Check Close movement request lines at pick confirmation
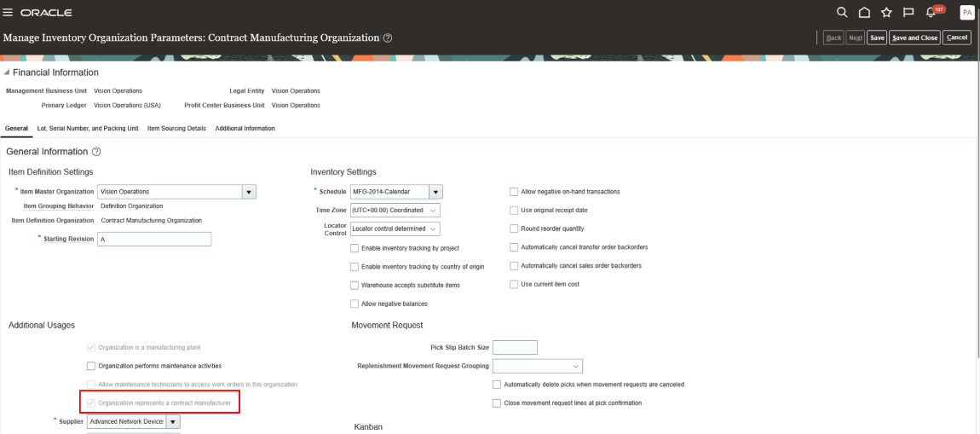Screen dimensions: 980x434 (x=497, y=403)
